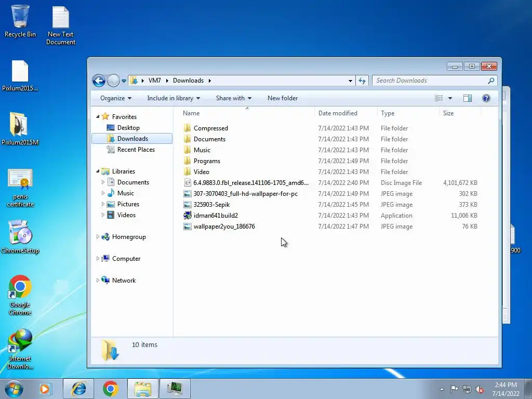Click the 4,101,672 KB size cell
532x399 pixels.
[460, 182]
